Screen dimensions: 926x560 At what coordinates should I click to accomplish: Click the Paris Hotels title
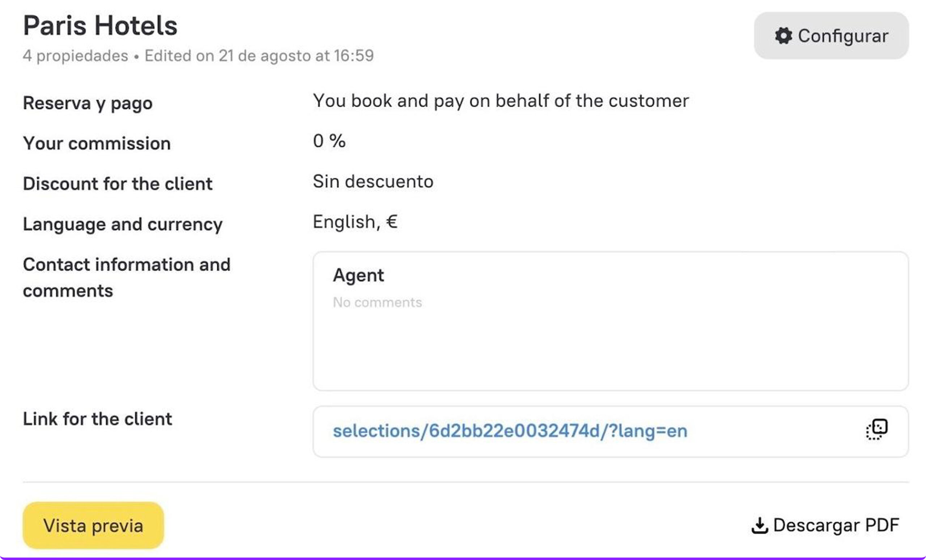100,26
